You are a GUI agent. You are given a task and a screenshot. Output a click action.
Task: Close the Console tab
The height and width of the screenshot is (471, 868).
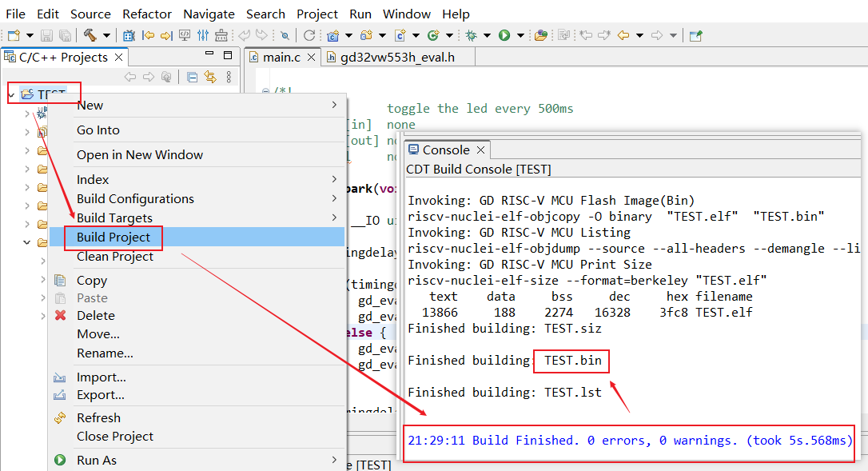coord(481,150)
